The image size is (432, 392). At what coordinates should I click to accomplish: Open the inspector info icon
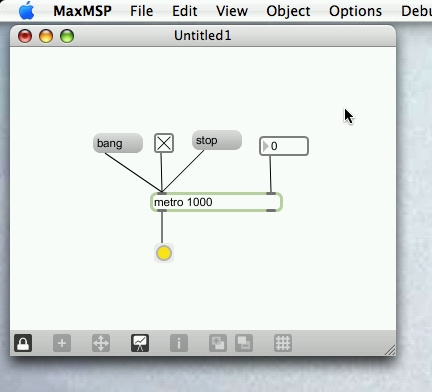point(179,343)
